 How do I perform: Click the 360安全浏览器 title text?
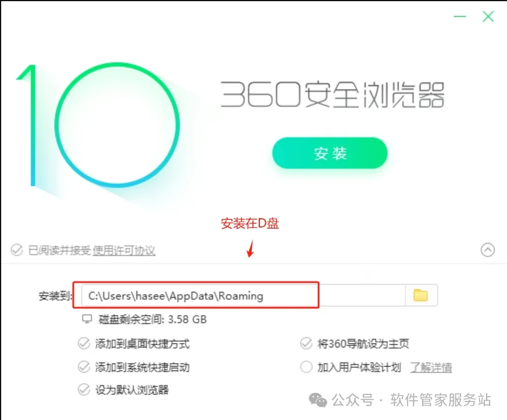pos(333,94)
